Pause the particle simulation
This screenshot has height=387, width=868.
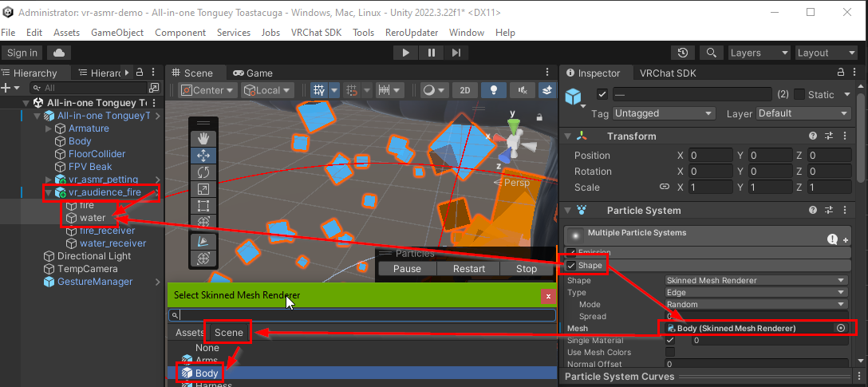(x=407, y=269)
